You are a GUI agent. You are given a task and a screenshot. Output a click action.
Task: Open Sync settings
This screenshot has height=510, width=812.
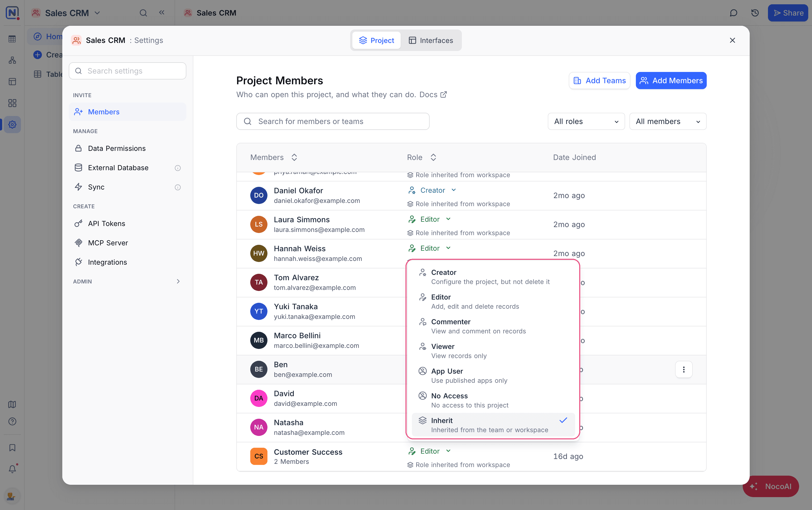[128, 187]
